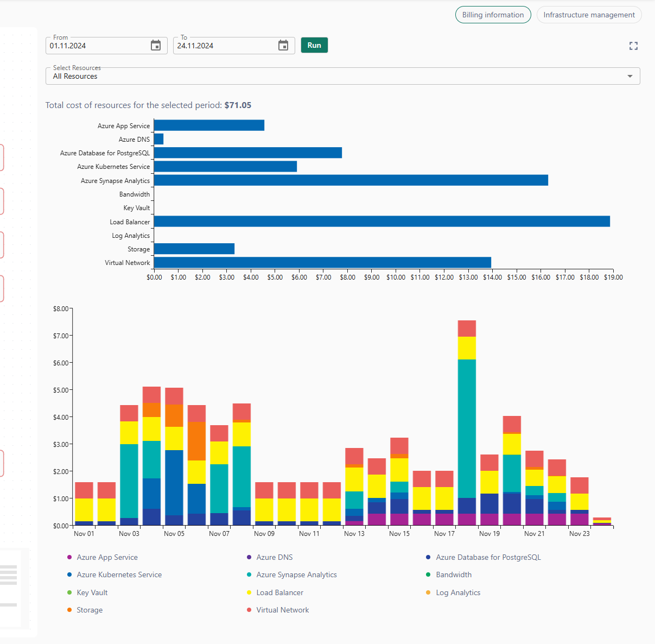The image size is (655, 644).
Task: Toggle Storage legend entry
Action: [85, 610]
